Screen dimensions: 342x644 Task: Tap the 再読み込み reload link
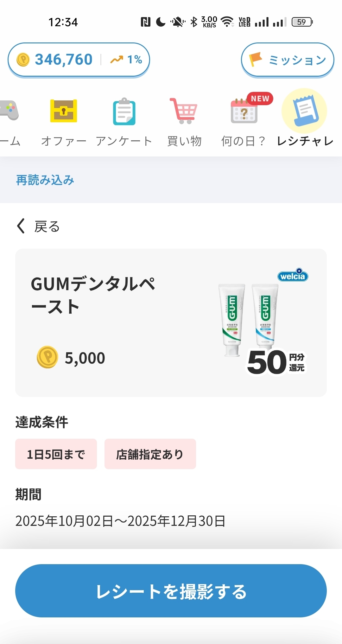point(45,180)
